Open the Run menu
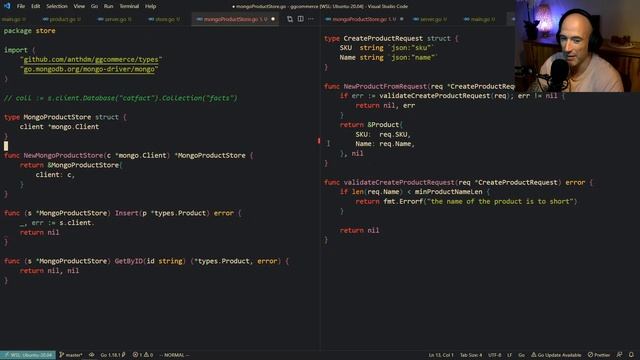The width and height of the screenshot is (640, 360). click(x=108, y=6)
